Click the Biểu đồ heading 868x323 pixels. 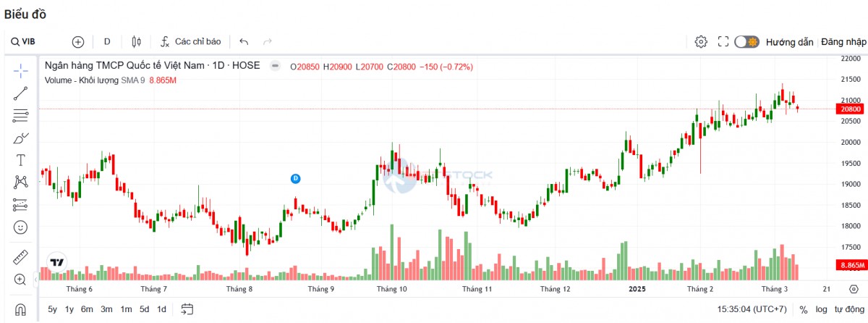coord(25,13)
